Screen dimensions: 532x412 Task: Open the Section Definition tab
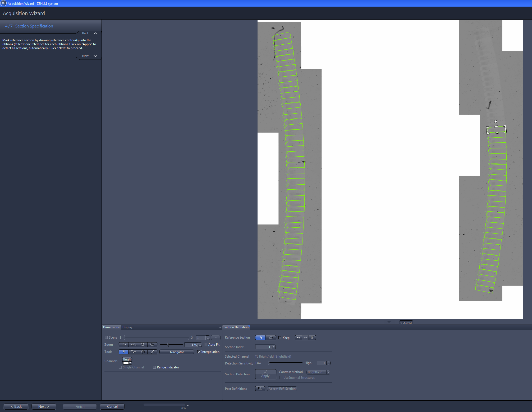click(236, 327)
